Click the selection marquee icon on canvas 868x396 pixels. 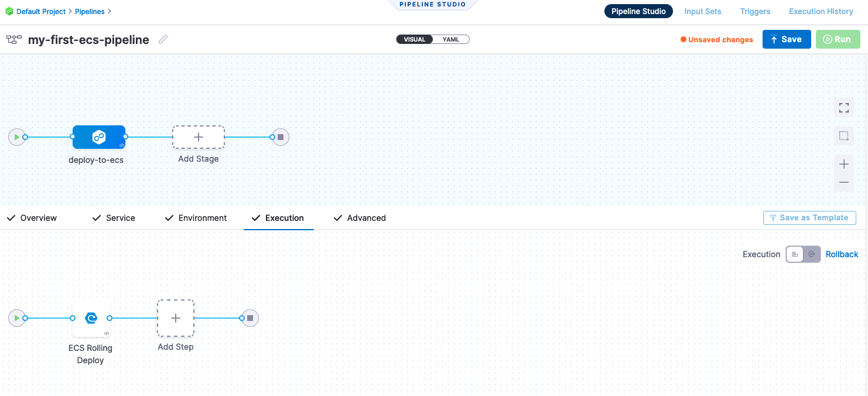point(843,136)
